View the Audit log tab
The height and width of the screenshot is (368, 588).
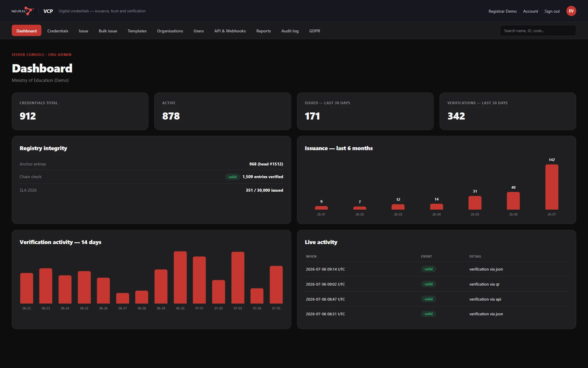tap(290, 31)
